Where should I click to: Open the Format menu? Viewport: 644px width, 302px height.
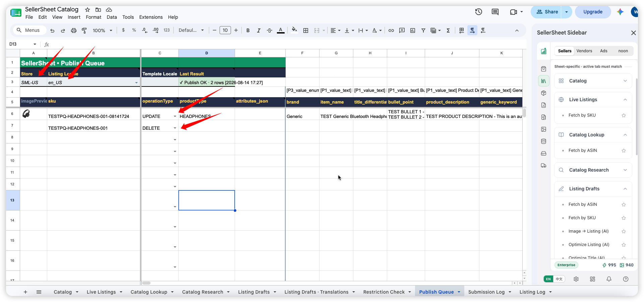[x=93, y=17]
